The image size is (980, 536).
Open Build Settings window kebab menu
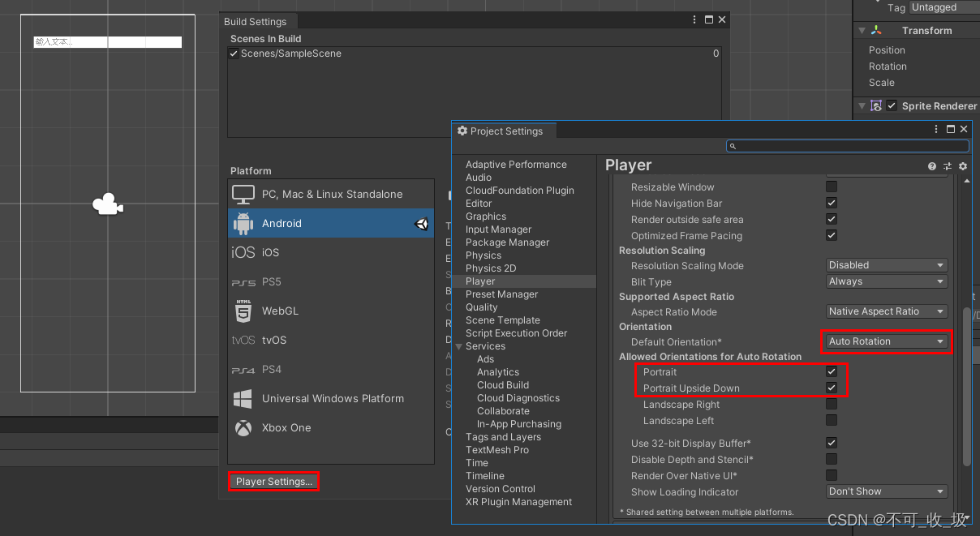[694, 19]
